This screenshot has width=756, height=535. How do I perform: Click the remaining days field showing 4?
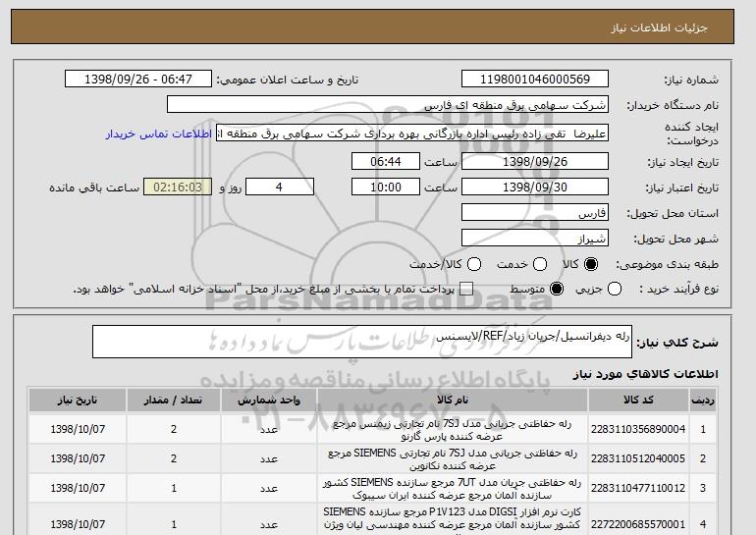[280, 187]
